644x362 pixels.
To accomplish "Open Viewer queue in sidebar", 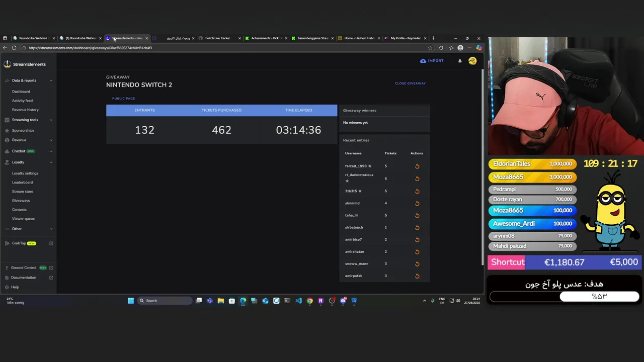I will coord(23,219).
